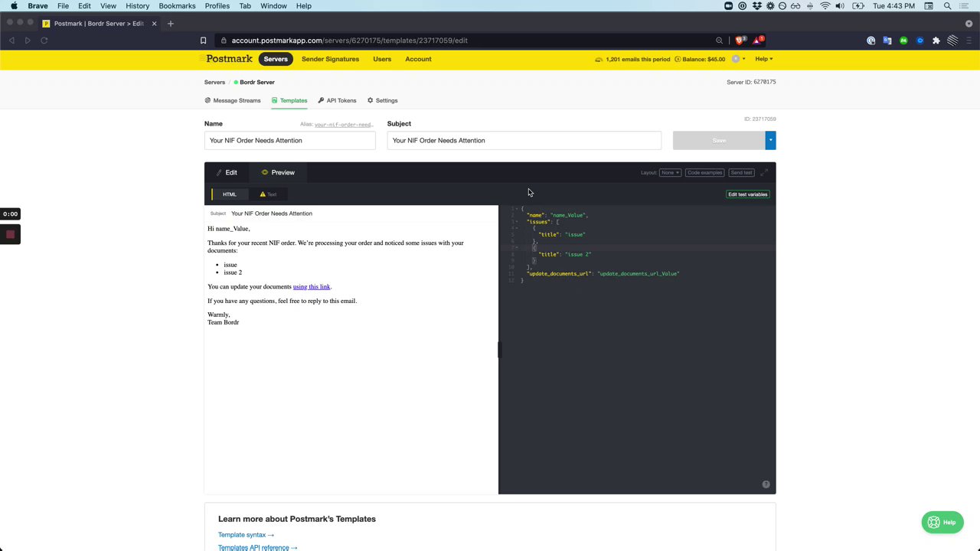The image size is (980, 551).
Task: Edit the template Name field
Action: point(290,140)
